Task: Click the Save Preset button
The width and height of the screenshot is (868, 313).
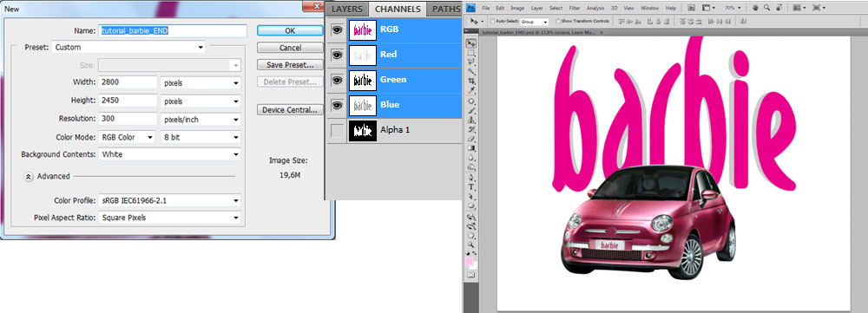Action: pos(290,65)
